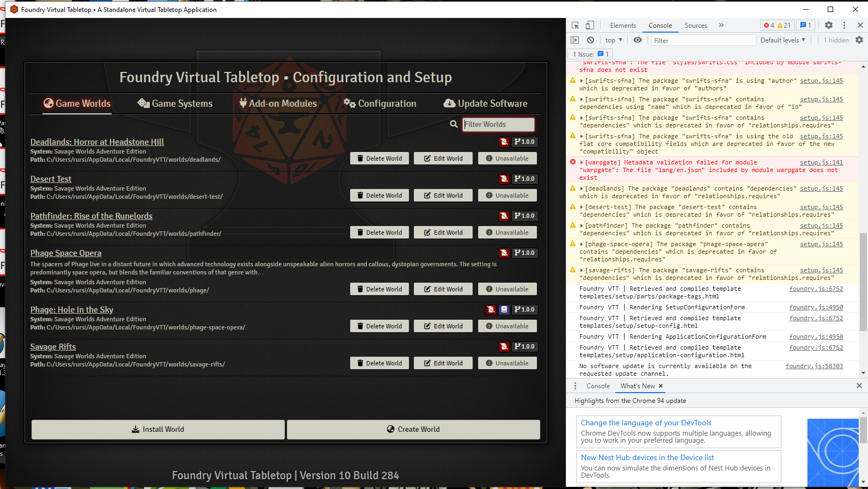
Task: Open the Savage Rifts title link
Action: pos(53,346)
